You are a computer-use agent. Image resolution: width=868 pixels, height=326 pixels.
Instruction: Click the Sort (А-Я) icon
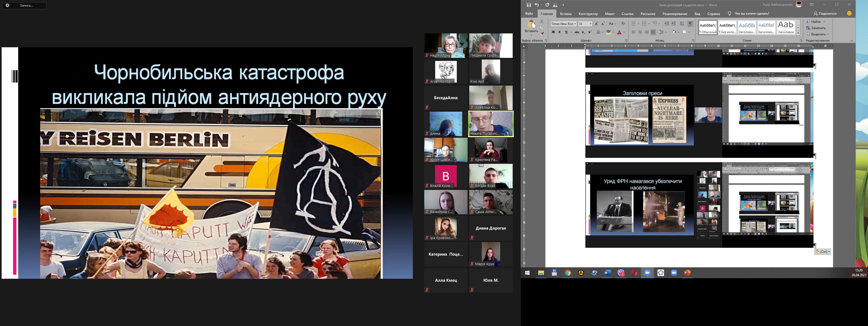coord(682,24)
